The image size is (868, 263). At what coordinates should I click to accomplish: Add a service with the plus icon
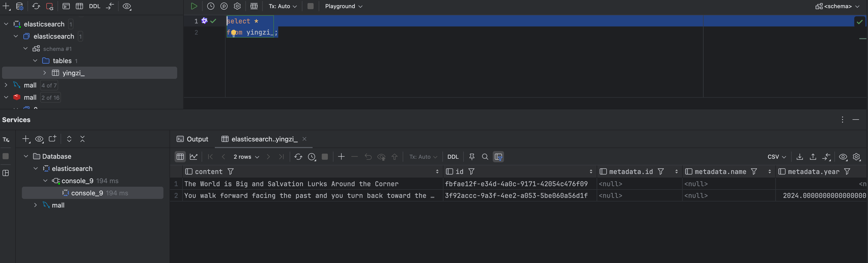coord(26,139)
